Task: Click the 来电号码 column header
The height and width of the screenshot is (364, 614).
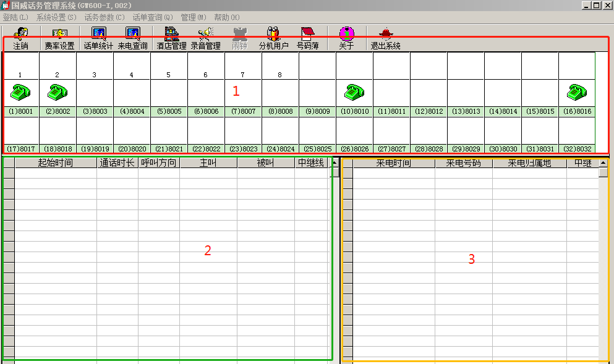Action: coord(464,163)
